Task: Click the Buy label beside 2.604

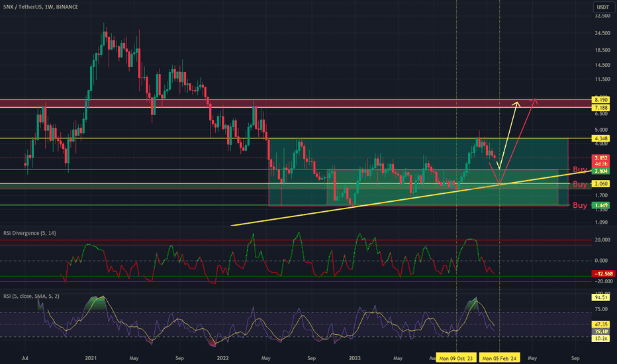Action: pyautogui.click(x=580, y=169)
